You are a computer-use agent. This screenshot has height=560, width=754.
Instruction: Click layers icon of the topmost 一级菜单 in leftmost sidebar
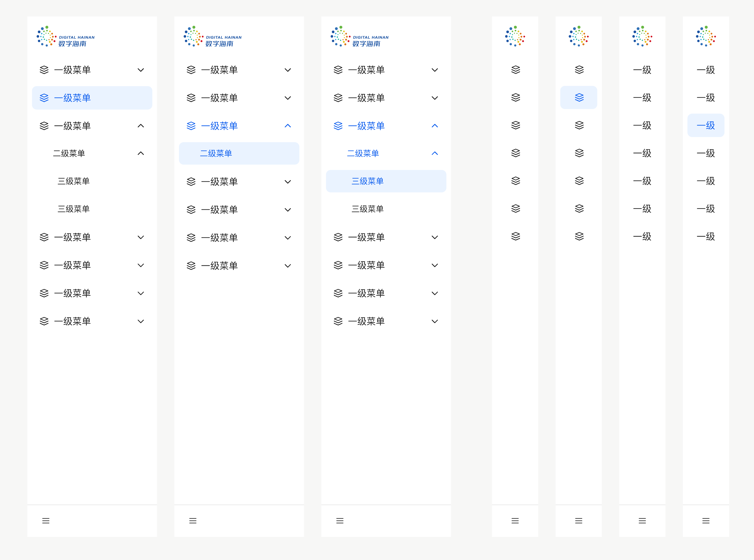point(44,70)
